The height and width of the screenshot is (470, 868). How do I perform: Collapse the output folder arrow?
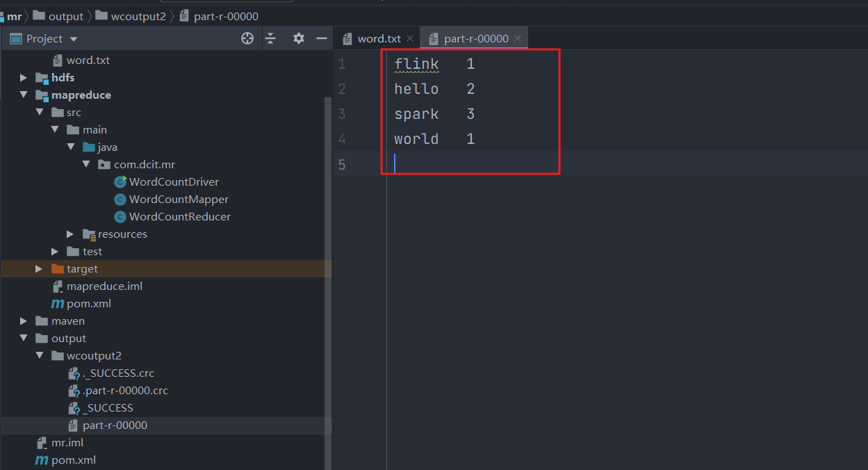[x=24, y=339]
